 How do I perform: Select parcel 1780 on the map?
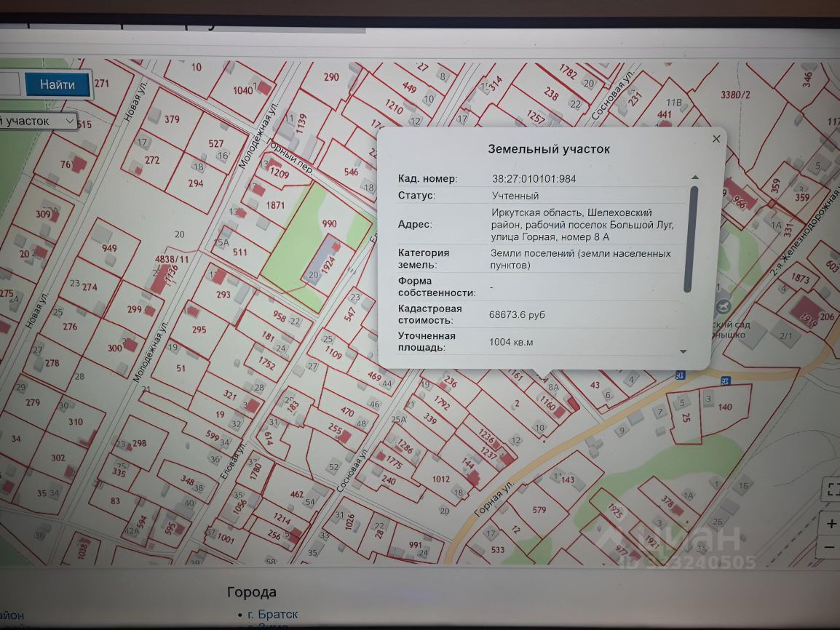[x=256, y=471]
